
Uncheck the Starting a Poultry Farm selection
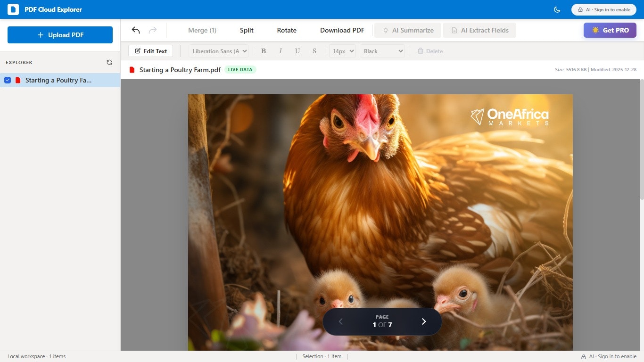(8, 80)
